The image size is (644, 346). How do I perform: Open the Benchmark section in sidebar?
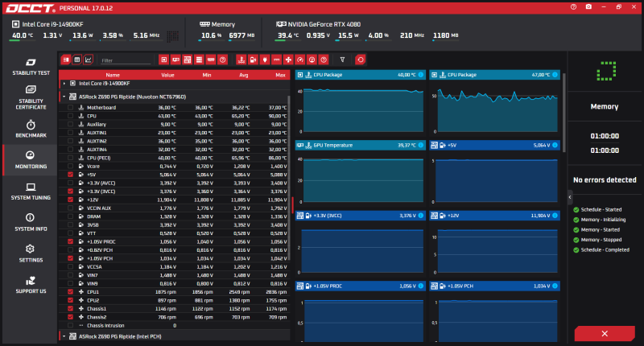pyautogui.click(x=31, y=129)
